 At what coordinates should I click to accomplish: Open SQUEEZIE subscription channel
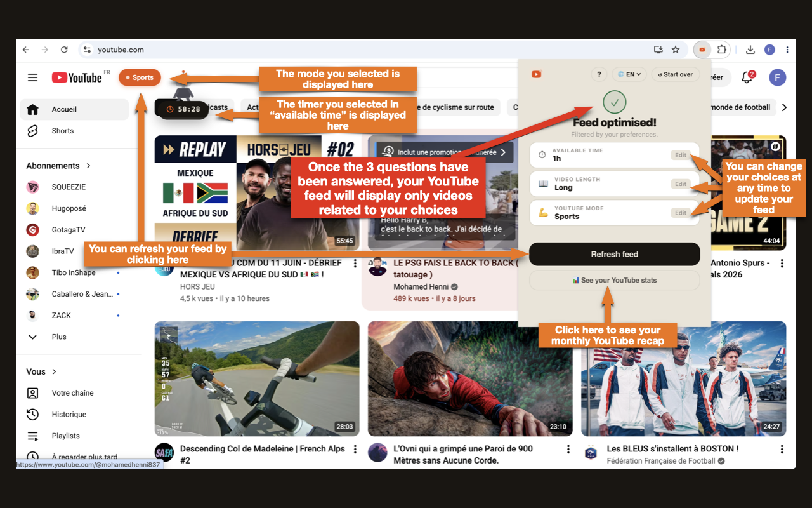coord(75,187)
